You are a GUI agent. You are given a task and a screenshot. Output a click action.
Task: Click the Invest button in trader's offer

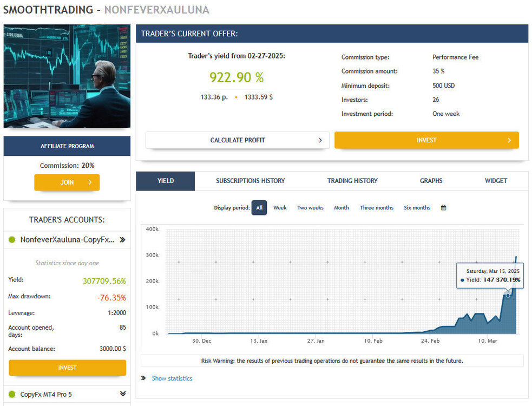tap(426, 140)
